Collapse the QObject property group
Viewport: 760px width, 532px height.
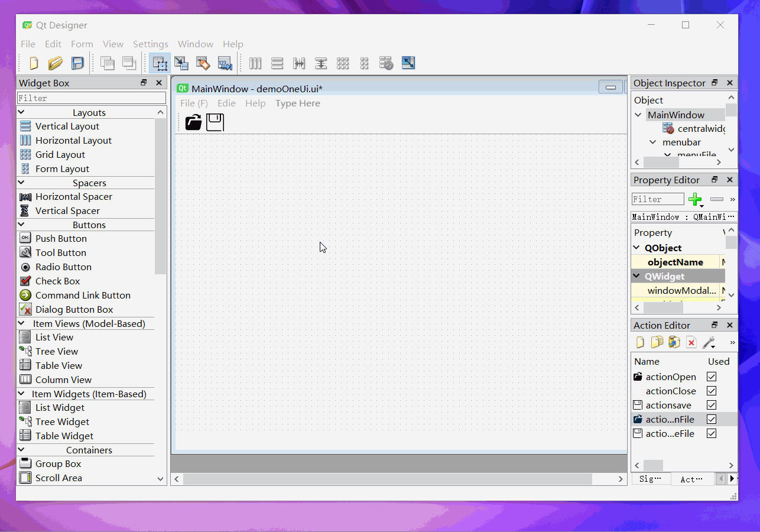click(x=637, y=248)
